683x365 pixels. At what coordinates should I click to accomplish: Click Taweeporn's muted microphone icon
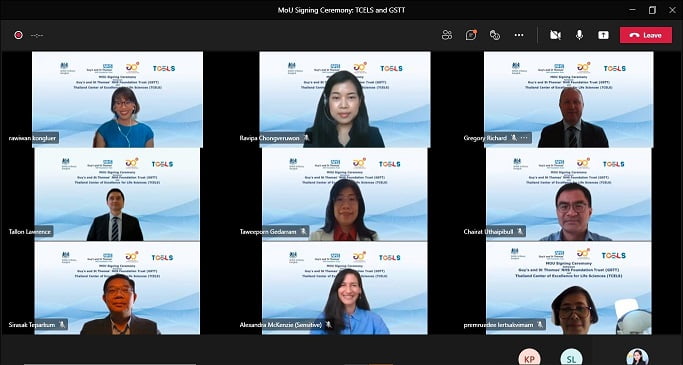[304, 232]
